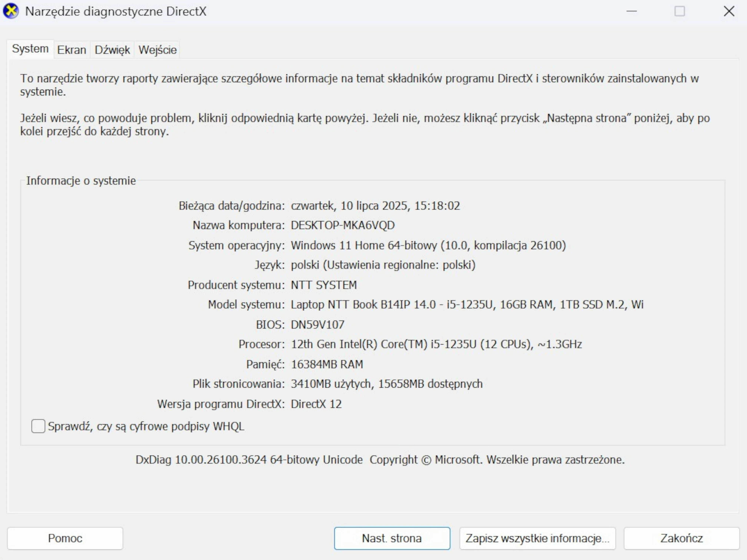This screenshot has width=747, height=560.
Task: Click the Język label
Action: click(x=270, y=265)
